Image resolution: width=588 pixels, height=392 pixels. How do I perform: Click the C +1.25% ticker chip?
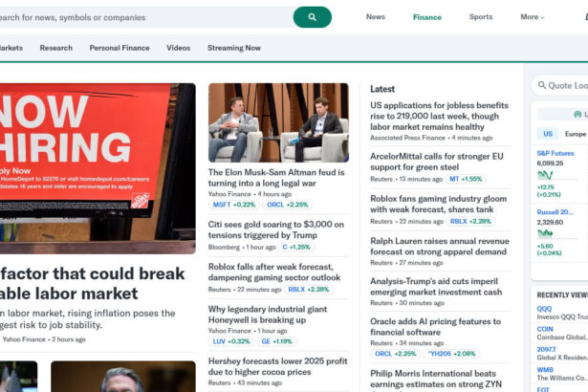[x=296, y=248]
